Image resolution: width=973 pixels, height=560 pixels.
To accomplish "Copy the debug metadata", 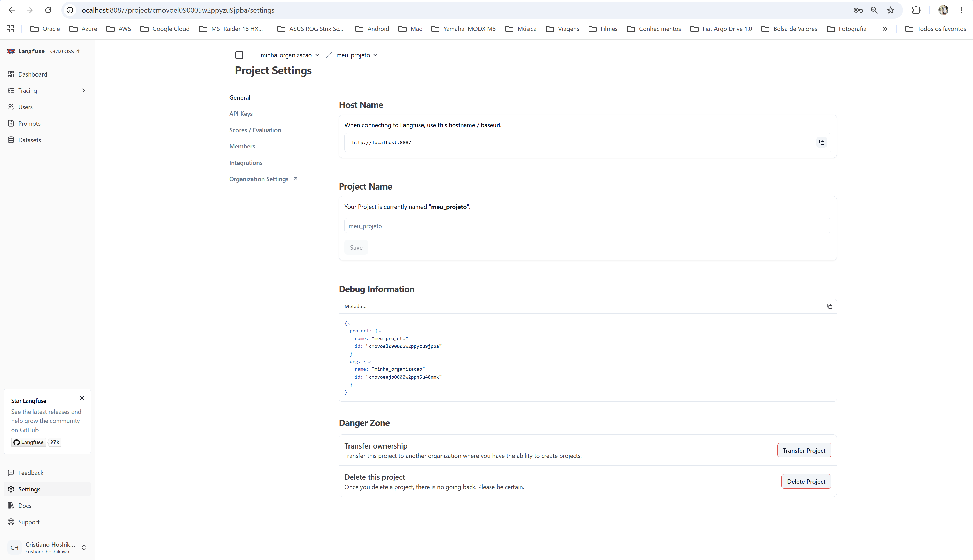I will tap(829, 306).
